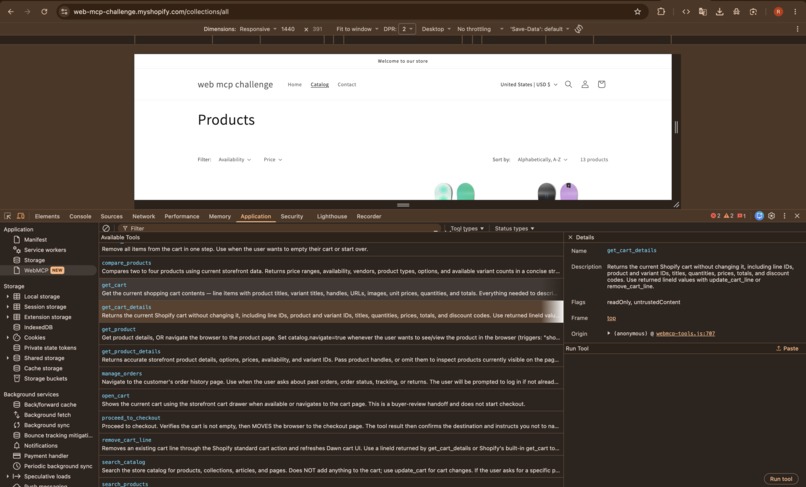Open Fit to window zoom dropdown

(x=357, y=29)
